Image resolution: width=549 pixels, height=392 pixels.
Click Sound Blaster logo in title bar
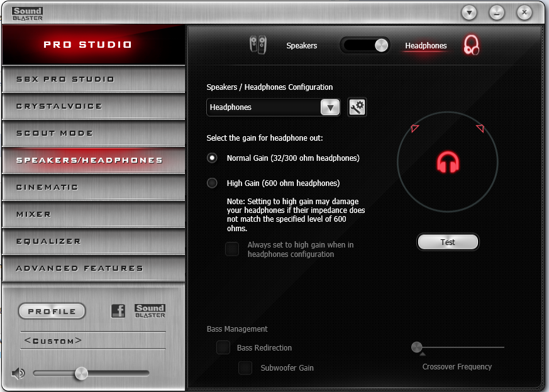click(27, 14)
